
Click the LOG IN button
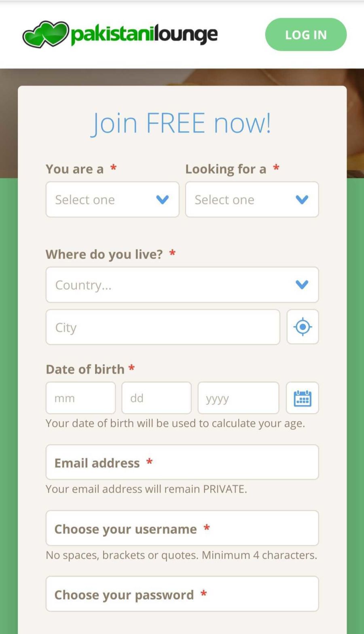(306, 35)
